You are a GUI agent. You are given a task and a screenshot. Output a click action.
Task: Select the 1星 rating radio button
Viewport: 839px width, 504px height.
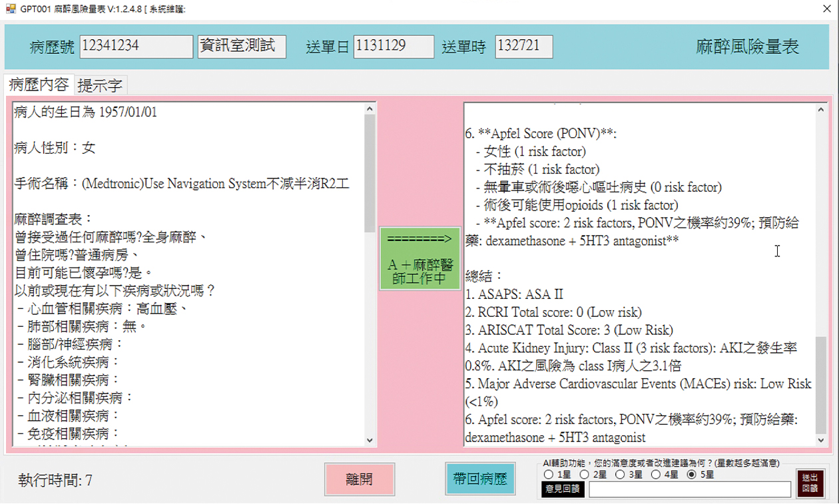click(x=549, y=475)
